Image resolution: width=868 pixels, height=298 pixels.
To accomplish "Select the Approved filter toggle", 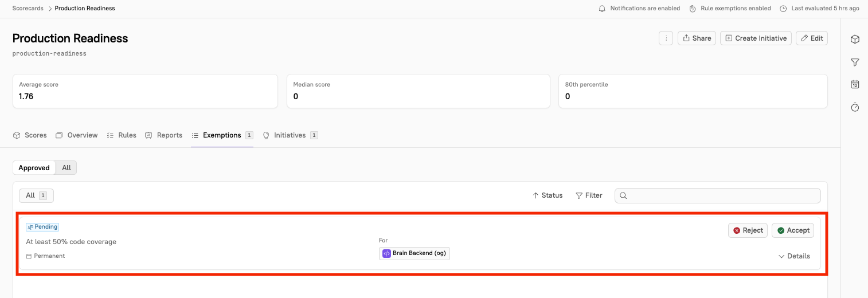I will (x=34, y=168).
